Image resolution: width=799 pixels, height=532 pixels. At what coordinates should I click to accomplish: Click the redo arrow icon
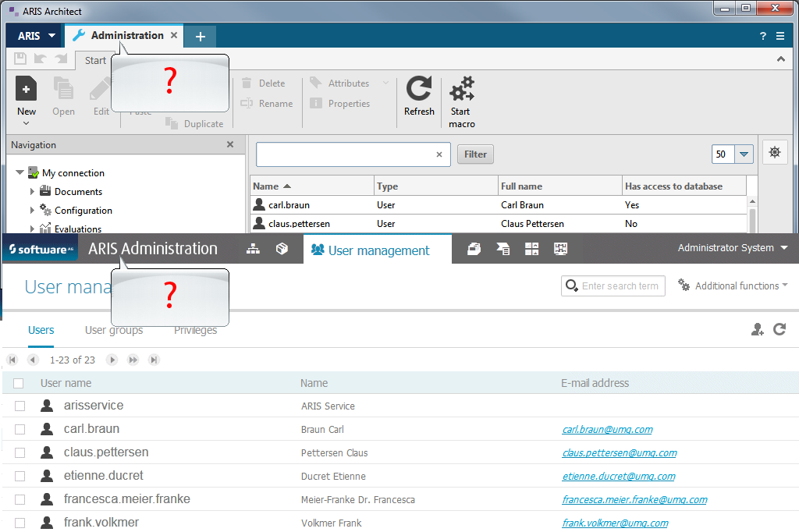coord(61,59)
